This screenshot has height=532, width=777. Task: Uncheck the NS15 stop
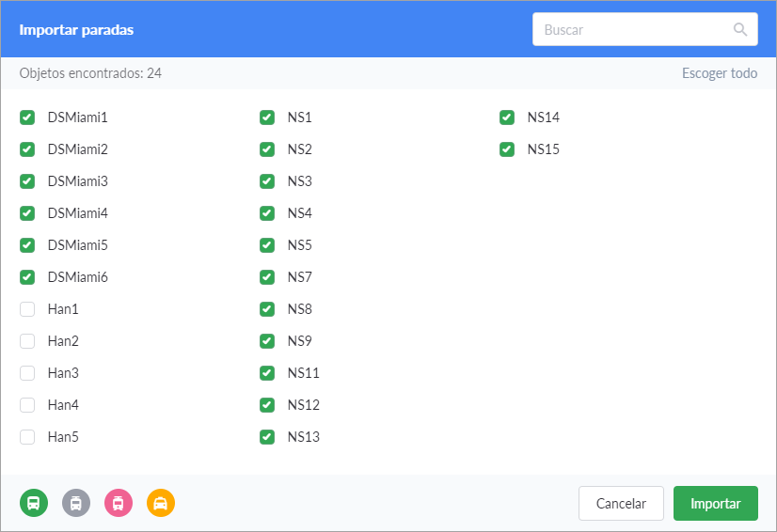[x=507, y=149]
